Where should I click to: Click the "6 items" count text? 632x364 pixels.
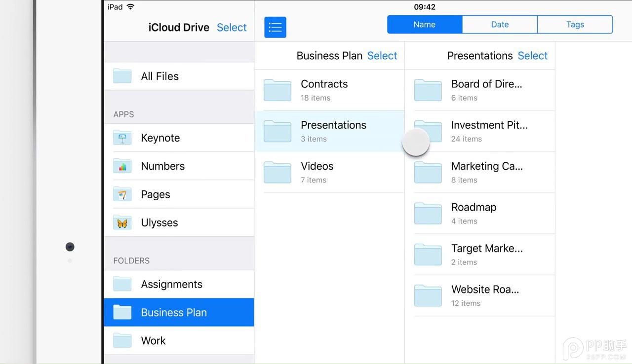click(464, 98)
